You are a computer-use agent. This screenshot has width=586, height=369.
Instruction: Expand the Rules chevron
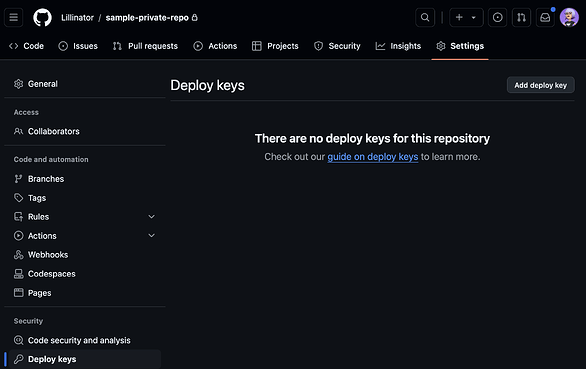[151, 217]
